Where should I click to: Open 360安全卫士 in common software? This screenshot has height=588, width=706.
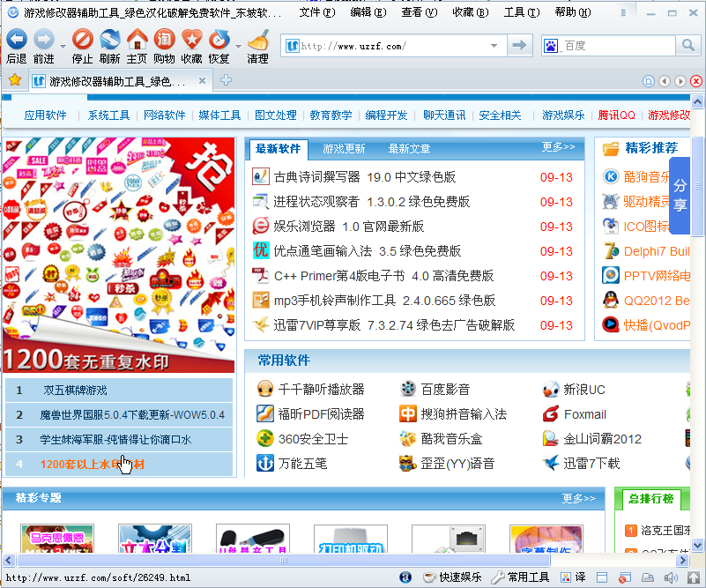313,439
